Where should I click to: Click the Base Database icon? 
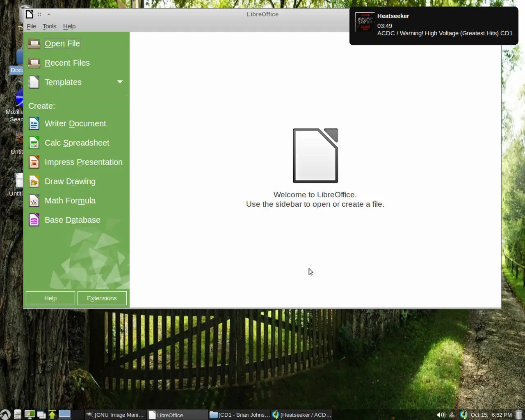coord(34,220)
